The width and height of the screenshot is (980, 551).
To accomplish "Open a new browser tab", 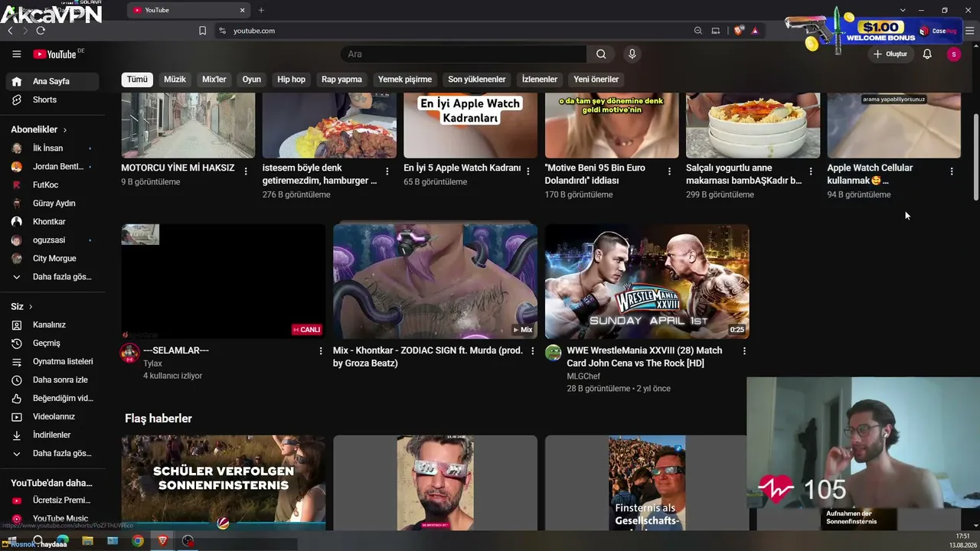I will (261, 10).
